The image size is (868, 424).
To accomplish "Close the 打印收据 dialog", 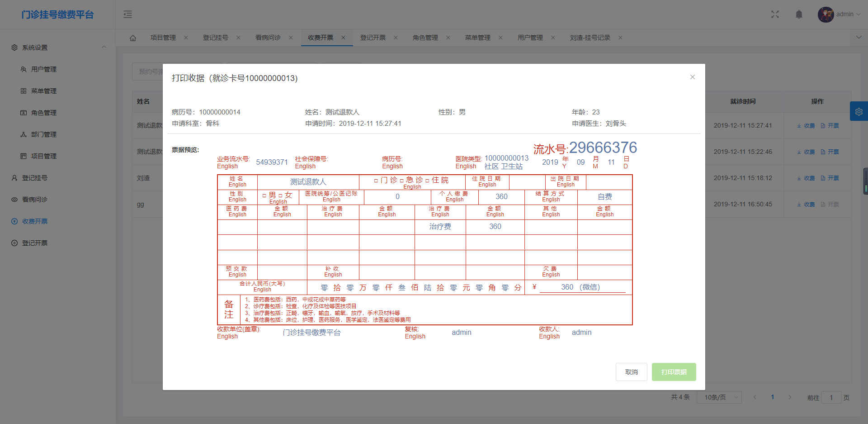I will coord(693,77).
